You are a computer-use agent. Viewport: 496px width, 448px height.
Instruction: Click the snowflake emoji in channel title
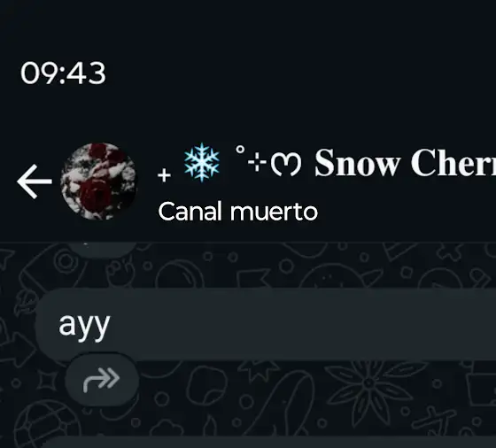click(202, 162)
